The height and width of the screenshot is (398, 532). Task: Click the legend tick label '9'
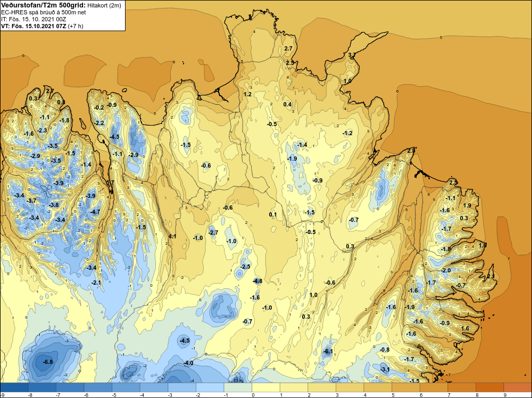(x=505, y=395)
